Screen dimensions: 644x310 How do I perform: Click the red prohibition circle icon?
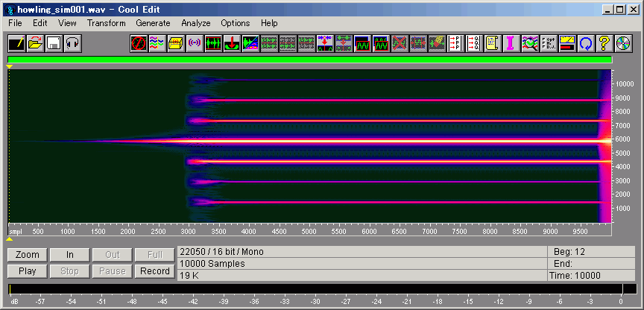(139, 43)
